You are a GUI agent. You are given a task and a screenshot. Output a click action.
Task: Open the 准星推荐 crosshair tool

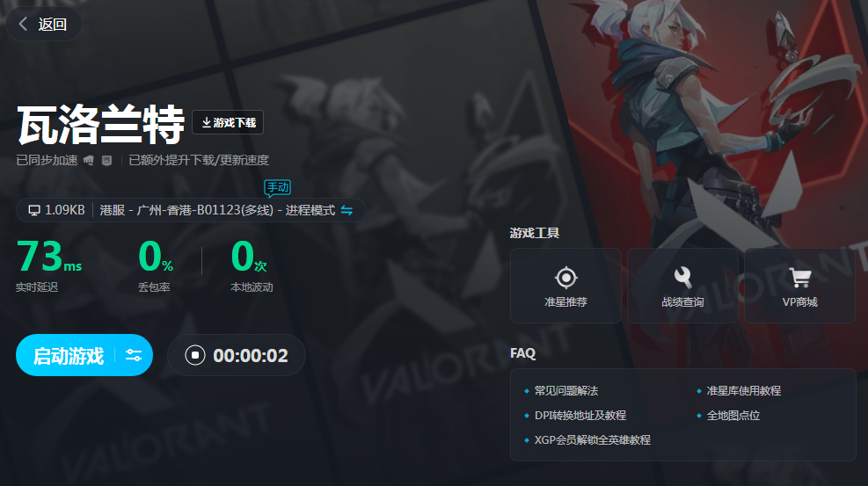click(565, 286)
